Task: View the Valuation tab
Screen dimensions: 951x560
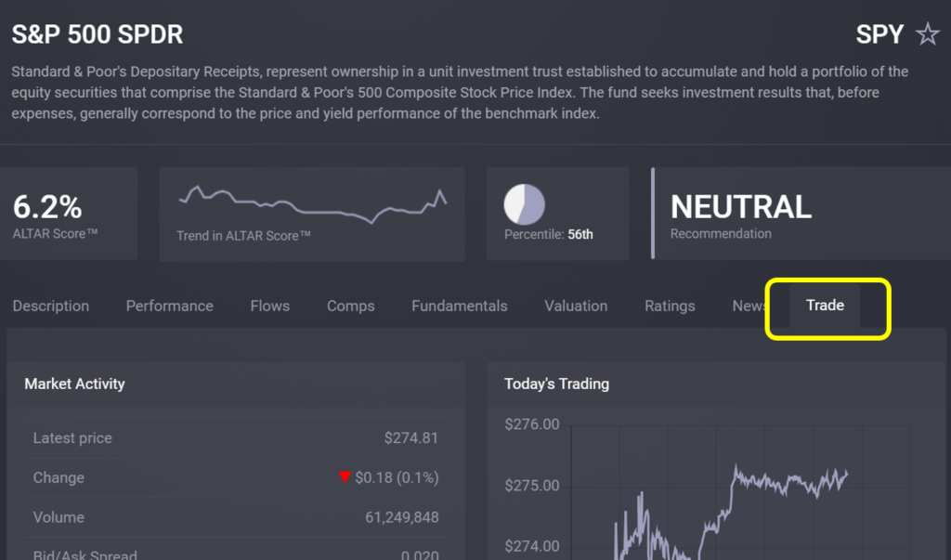Action: click(x=576, y=306)
